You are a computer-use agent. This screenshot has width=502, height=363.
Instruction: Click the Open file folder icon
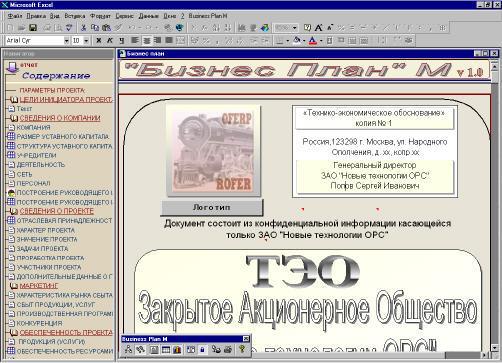coord(22,28)
